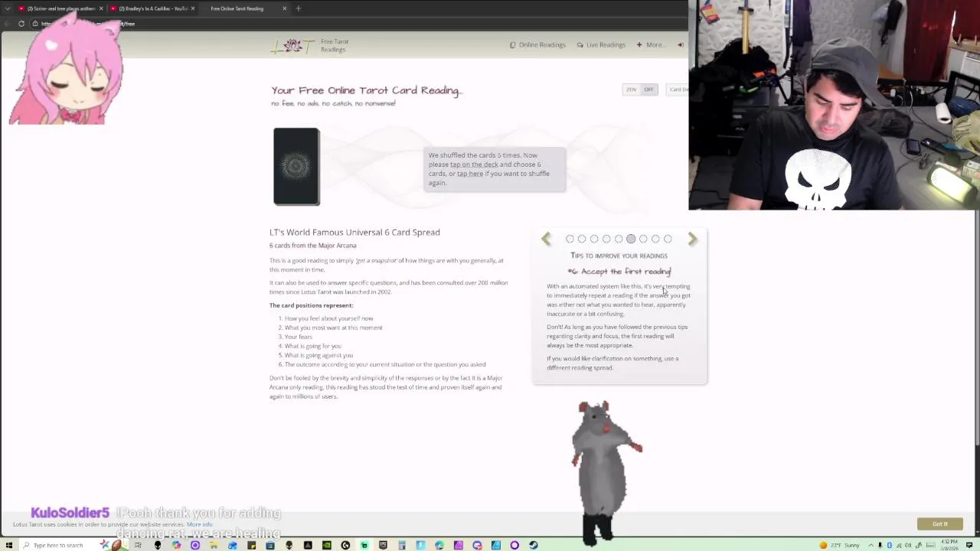The height and width of the screenshot is (551, 980).
Task: Close the Scrim-zeal tree YouTube tab
Action: pyautogui.click(x=101, y=8)
